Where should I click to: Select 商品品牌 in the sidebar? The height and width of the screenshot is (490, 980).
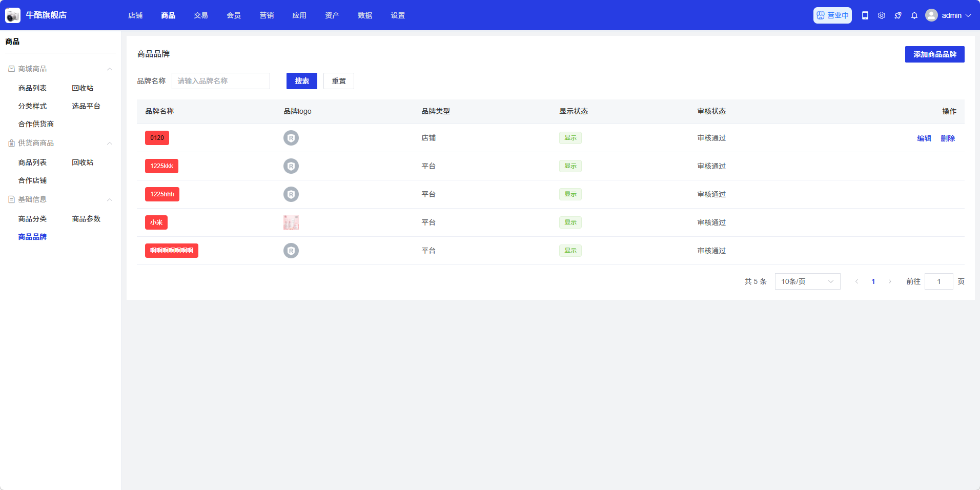coord(32,237)
